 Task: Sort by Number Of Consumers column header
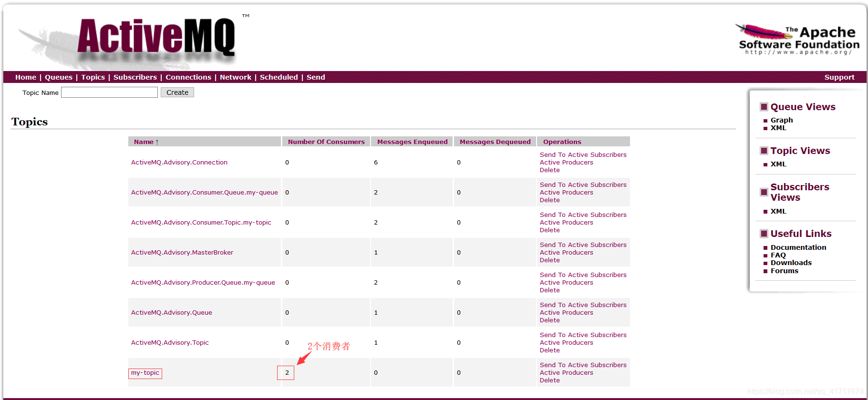[x=326, y=142]
